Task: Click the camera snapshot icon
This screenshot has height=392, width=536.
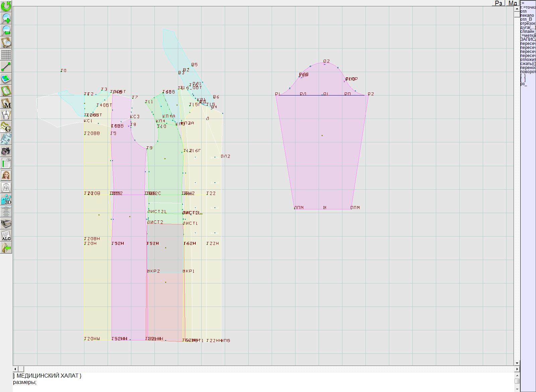Action: 6,151
